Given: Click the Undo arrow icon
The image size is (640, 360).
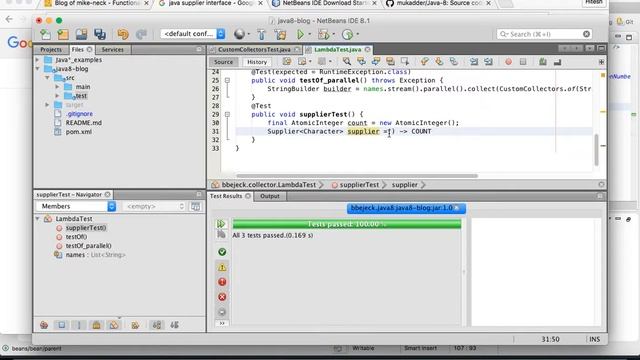Looking at the screenshot, I should coord(123,34).
